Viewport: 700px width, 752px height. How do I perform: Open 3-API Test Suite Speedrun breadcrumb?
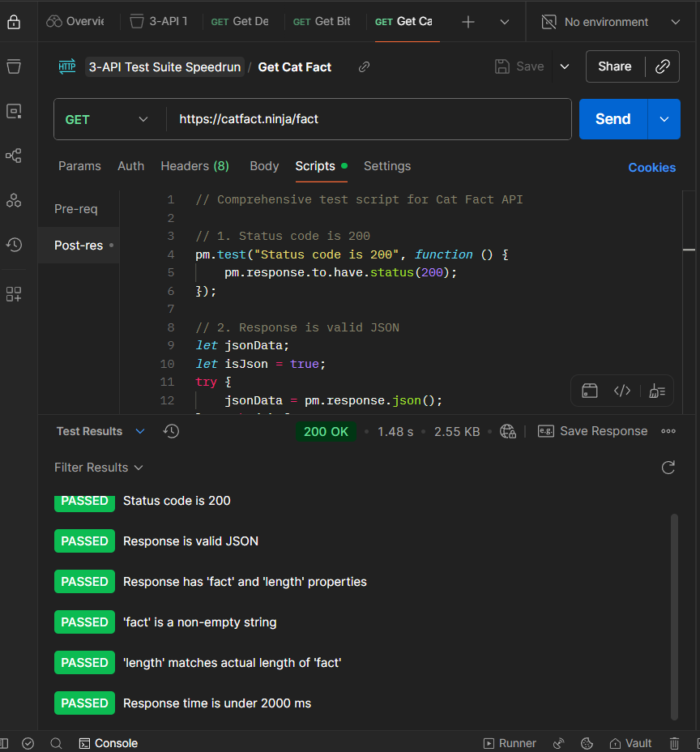click(164, 67)
